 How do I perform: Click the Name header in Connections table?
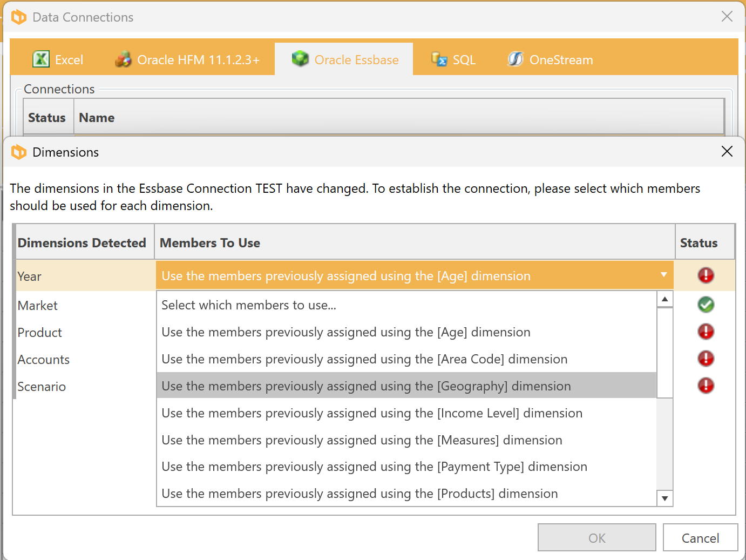tap(399, 117)
